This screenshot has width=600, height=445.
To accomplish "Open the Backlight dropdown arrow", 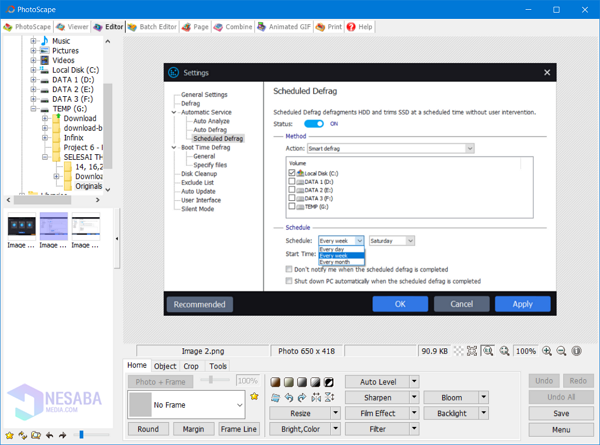I will click(x=484, y=413).
